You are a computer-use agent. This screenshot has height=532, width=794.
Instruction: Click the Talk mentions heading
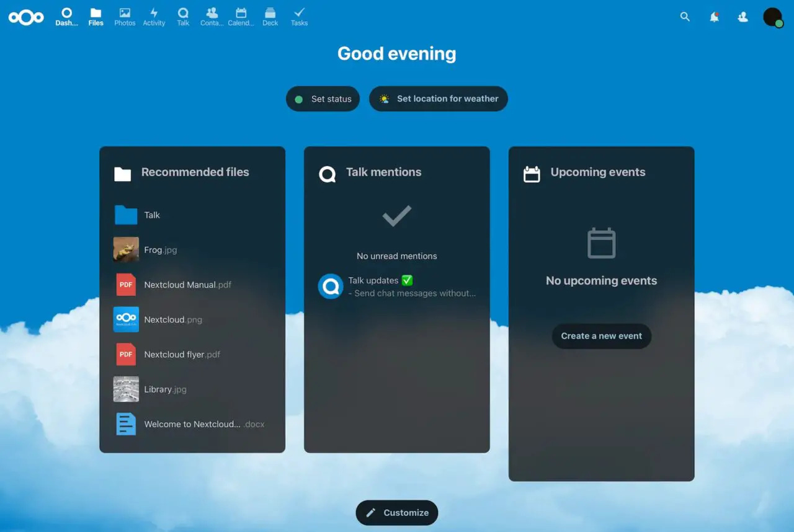(383, 172)
